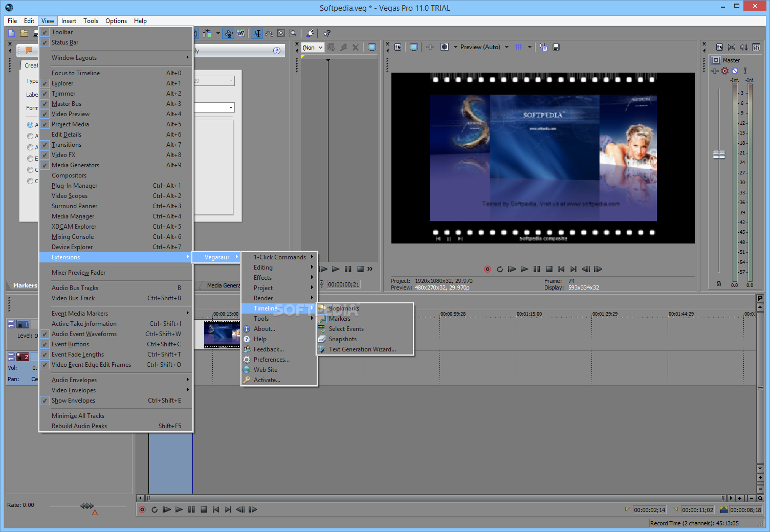Expand Vegasaur Effects submenu

[279, 278]
